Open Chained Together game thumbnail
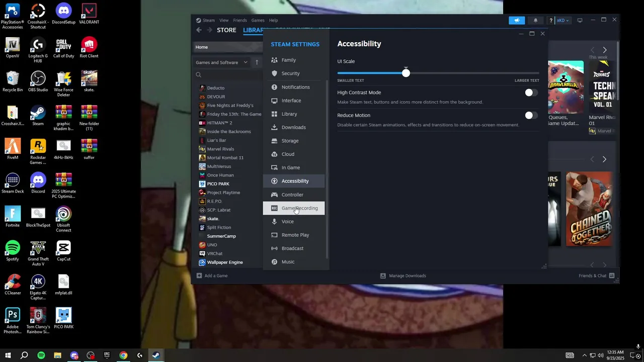This screenshot has width=644, height=362. [x=589, y=209]
